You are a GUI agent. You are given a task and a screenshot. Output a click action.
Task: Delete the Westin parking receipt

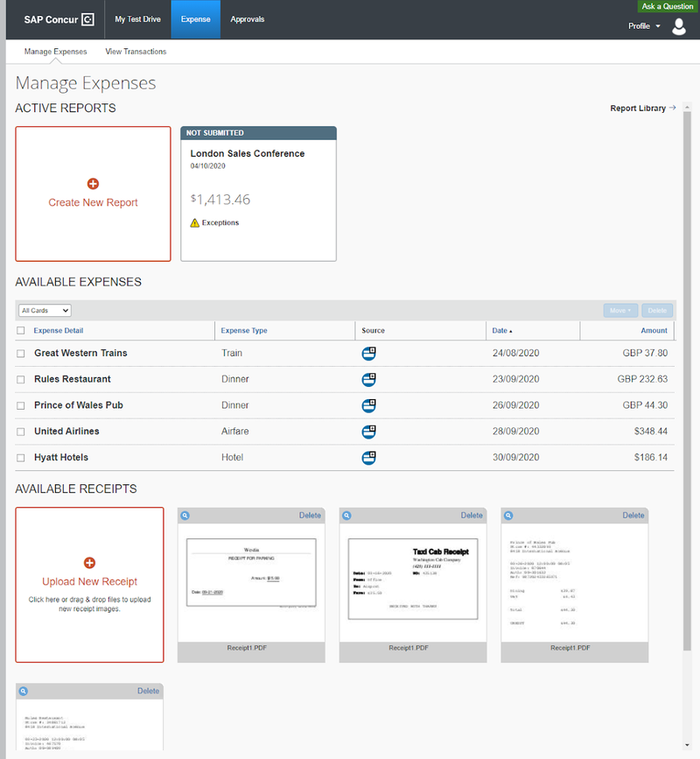[310, 516]
